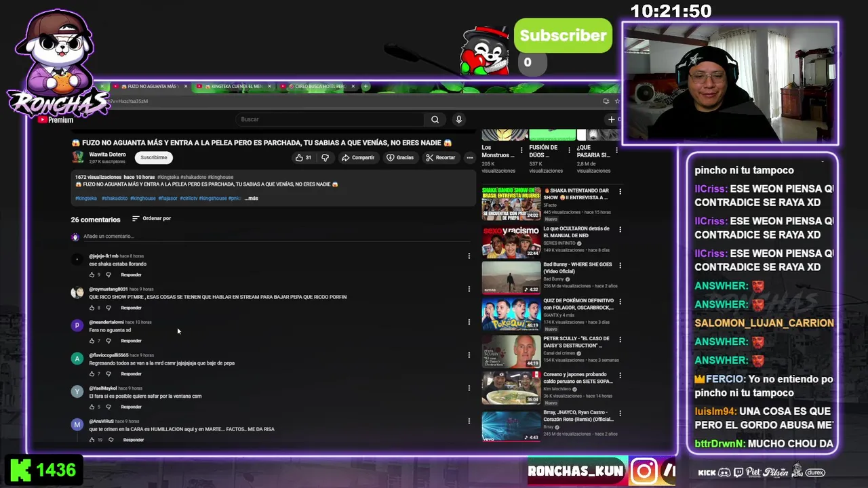This screenshot has height=488, width=868.
Task: Reply to @jejeje-lk1mb's comment
Action: coord(131,274)
